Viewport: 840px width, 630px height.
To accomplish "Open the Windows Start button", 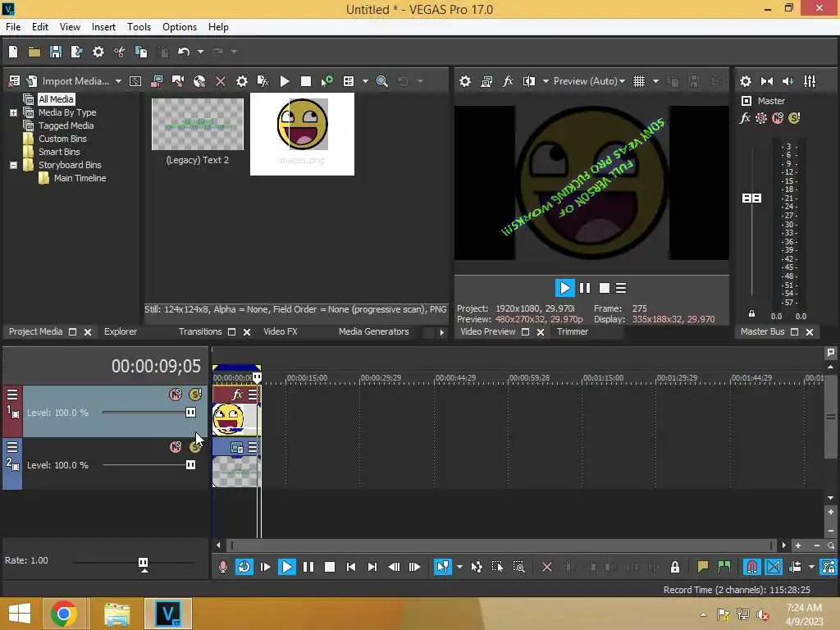I will point(20,614).
